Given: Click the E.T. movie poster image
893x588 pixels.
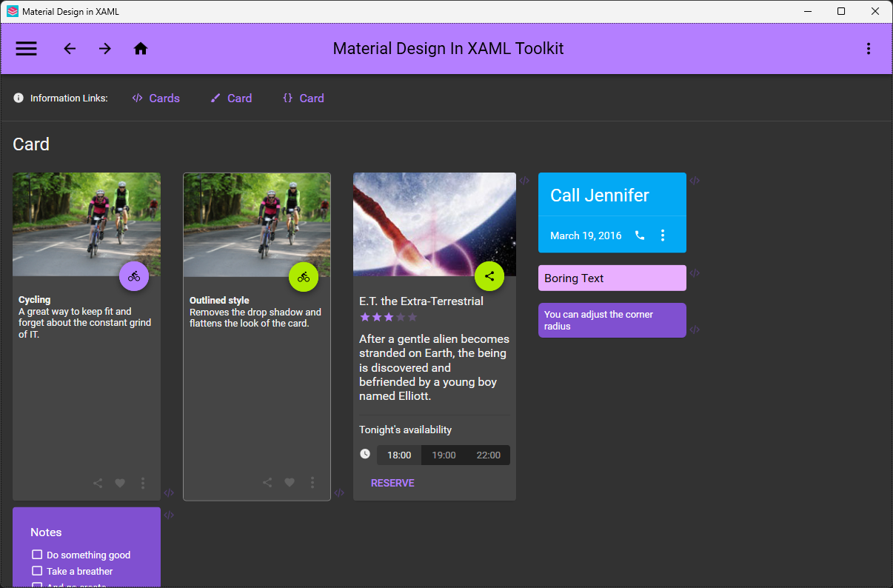Looking at the screenshot, I should click(x=435, y=224).
